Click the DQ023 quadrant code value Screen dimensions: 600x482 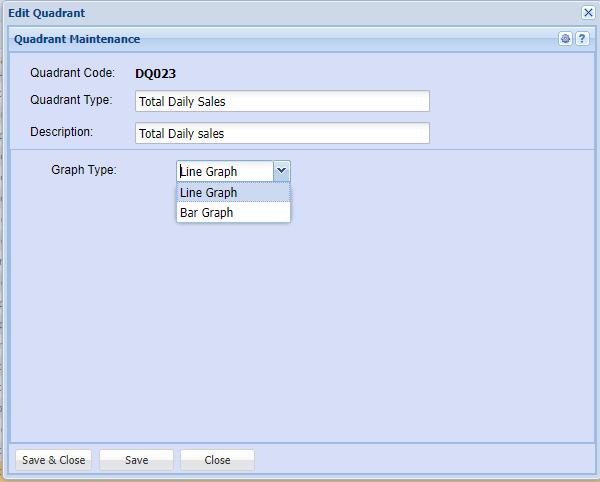pyautogui.click(x=155, y=73)
